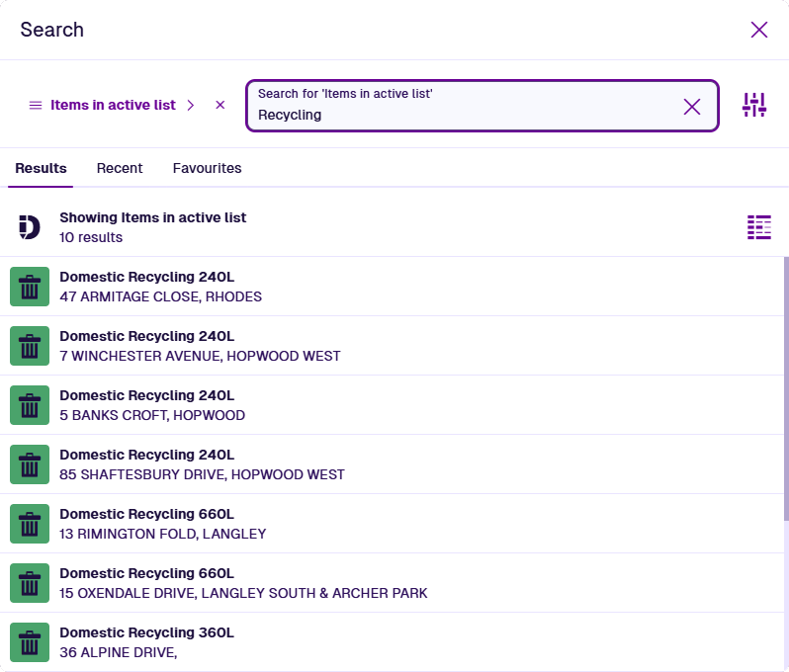Open the search filter settings icon
This screenshot has height=672, width=789.
tap(754, 105)
